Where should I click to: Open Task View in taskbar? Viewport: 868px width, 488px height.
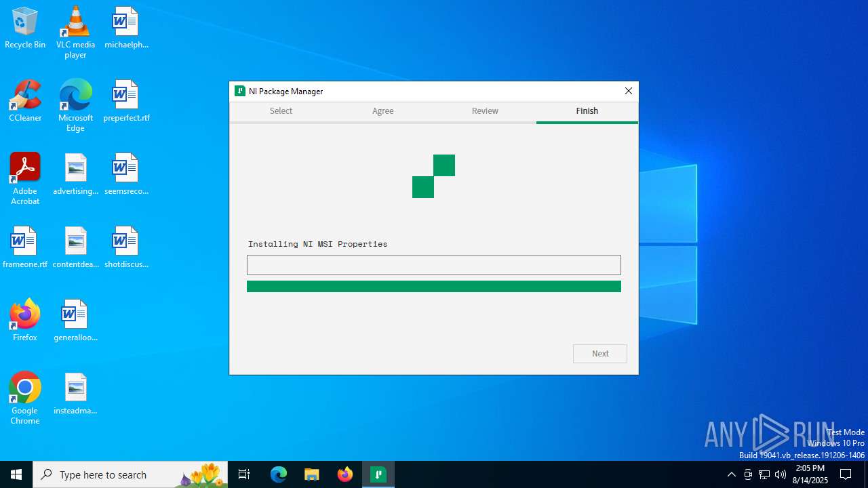pos(244,474)
